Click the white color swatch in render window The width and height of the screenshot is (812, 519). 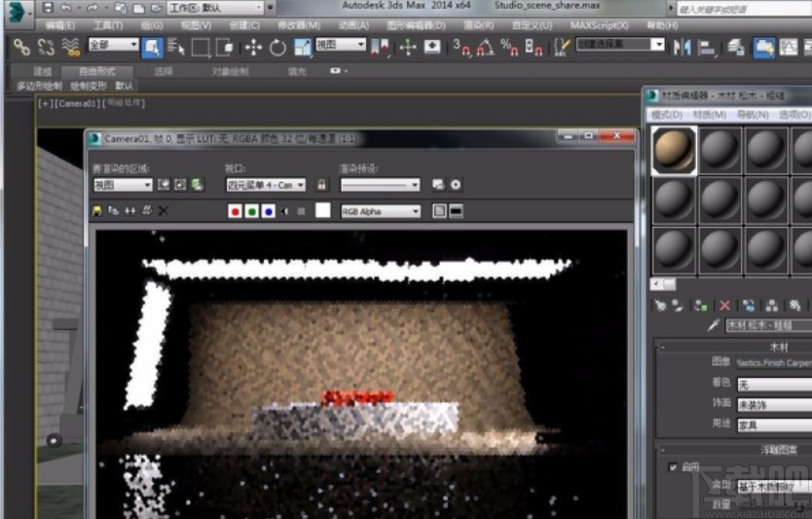pyautogui.click(x=322, y=210)
